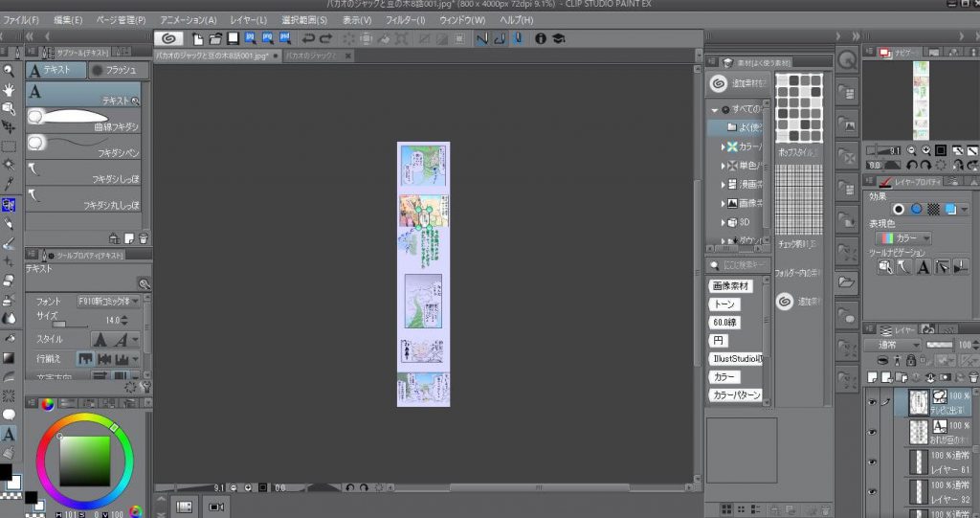Collapse the すべての素材 tree node
980x518 pixels.
pos(714,109)
